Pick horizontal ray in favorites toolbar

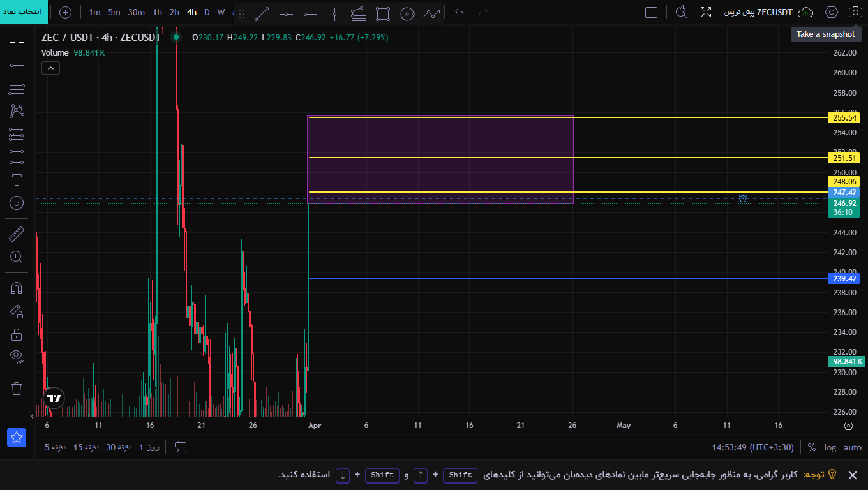[x=310, y=13]
